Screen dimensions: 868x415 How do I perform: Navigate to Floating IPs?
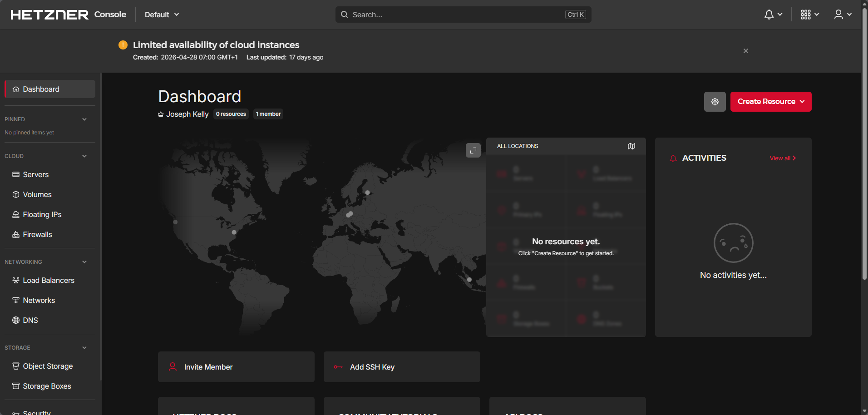pyautogui.click(x=50, y=214)
